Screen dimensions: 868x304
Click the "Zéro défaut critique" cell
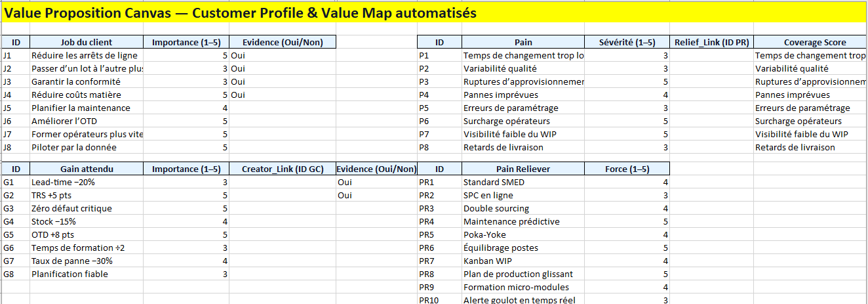[86, 208]
